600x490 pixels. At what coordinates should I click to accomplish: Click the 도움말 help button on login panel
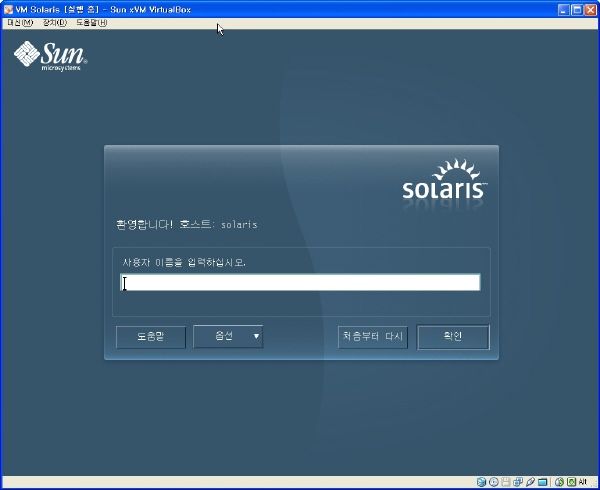click(151, 337)
